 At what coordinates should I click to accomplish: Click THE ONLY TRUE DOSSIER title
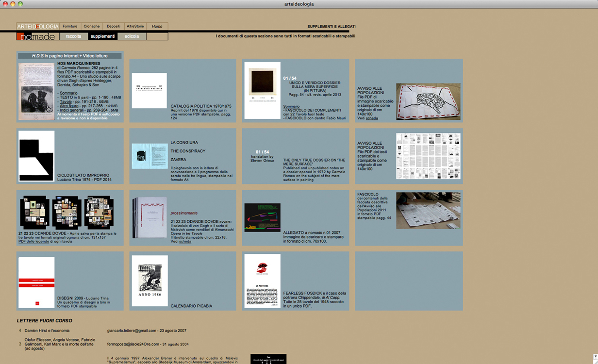coord(314,162)
